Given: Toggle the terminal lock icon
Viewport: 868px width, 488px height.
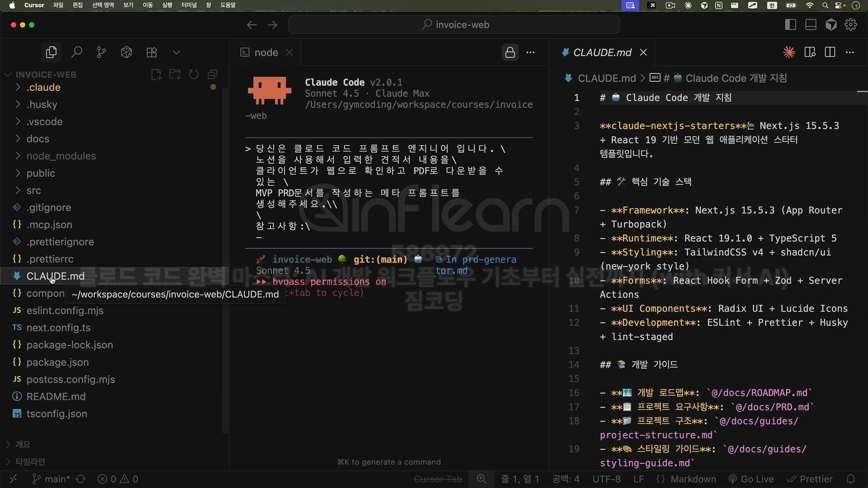Looking at the screenshot, I should pyautogui.click(x=510, y=52).
